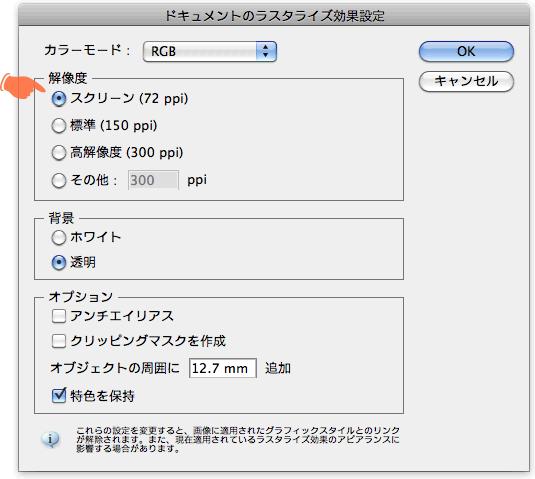Click the アンチエイリアス label text
The height and width of the screenshot is (479, 535).
122,316
